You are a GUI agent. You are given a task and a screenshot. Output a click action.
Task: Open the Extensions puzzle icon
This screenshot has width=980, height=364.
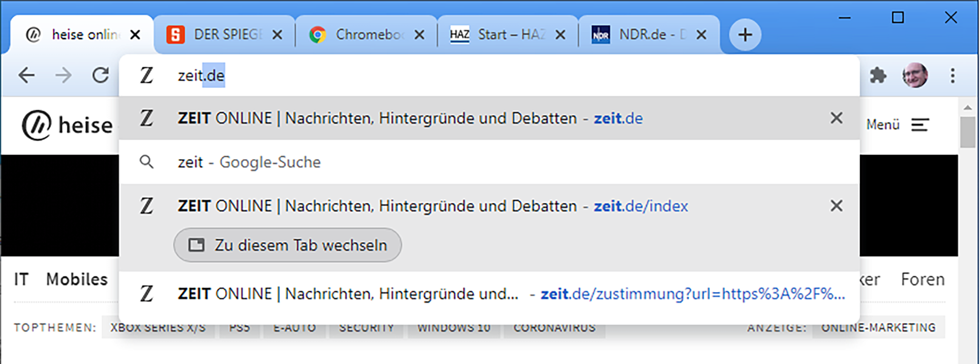tap(878, 75)
